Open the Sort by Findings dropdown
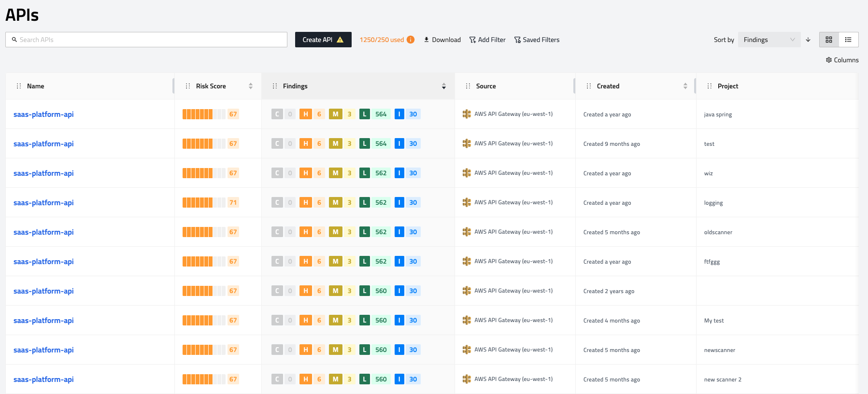868x394 pixels. [x=768, y=40]
